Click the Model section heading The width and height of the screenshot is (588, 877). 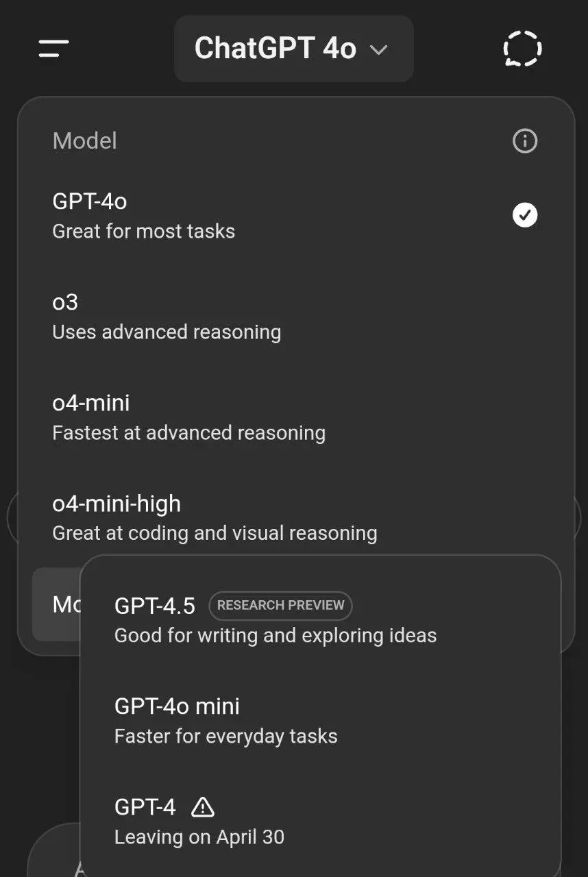(x=84, y=141)
